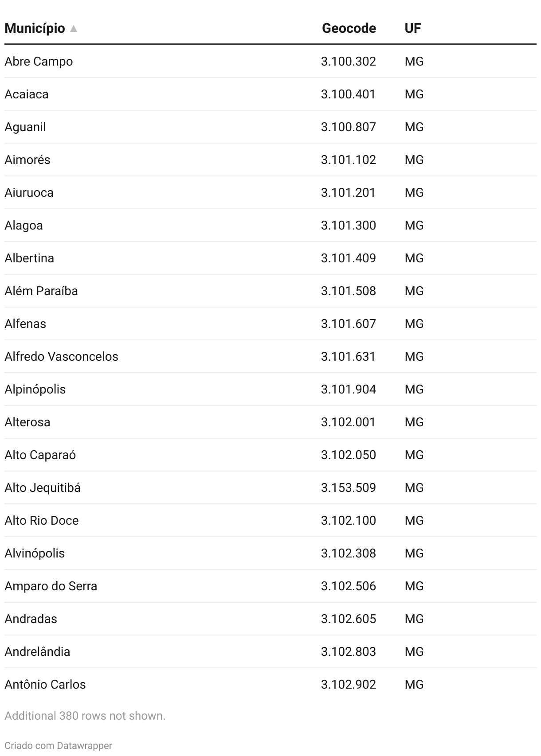Viewport: 541px width, 756px height.
Task: Click geocode 3.100.807 for Aguanil
Action: click(348, 127)
